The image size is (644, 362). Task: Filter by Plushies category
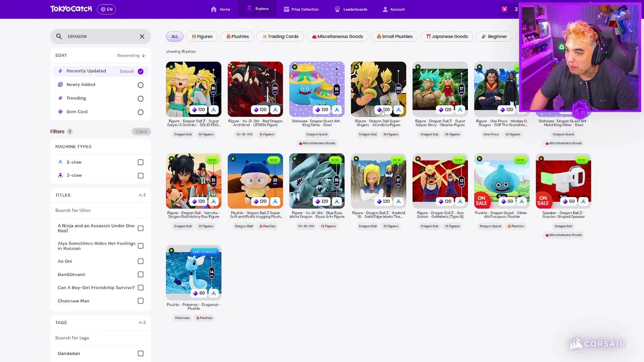point(237,36)
